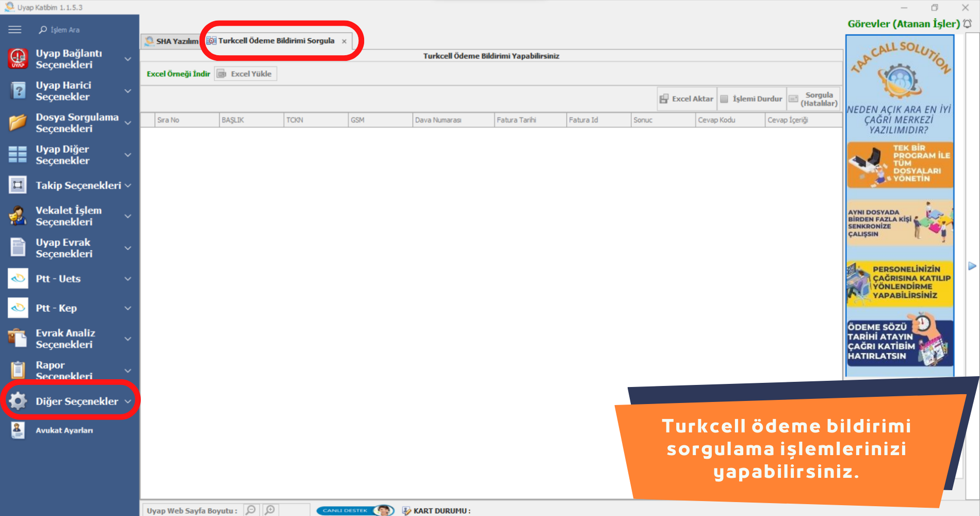Click the Dosya Sorgulama folder icon
Screen dimensions: 980x516
coord(18,123)
